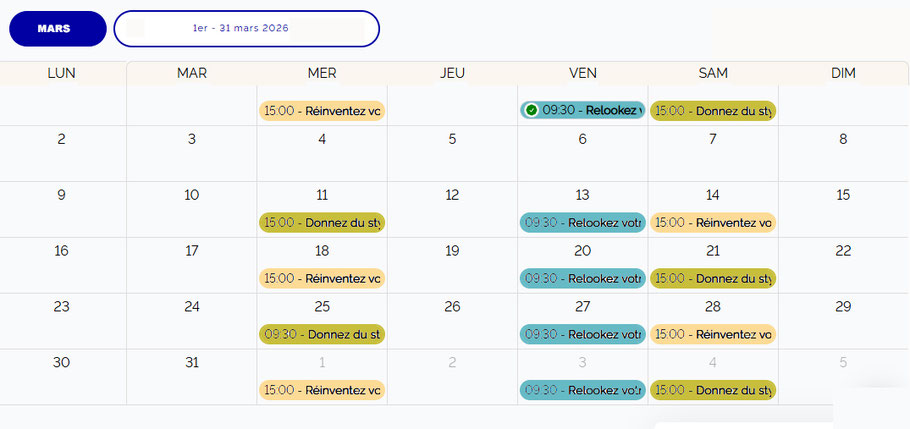Click the green checkmark on Friday's first event

(x=531, y=110)
